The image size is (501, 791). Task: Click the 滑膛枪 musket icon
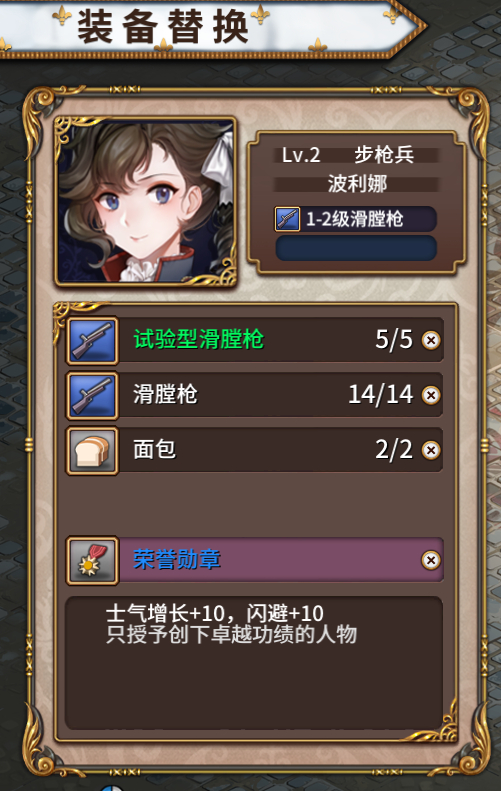[92, 396]
